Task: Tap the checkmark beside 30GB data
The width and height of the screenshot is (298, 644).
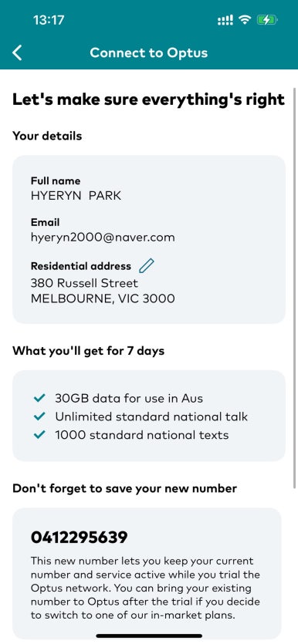Action: (x=39, y=398)
